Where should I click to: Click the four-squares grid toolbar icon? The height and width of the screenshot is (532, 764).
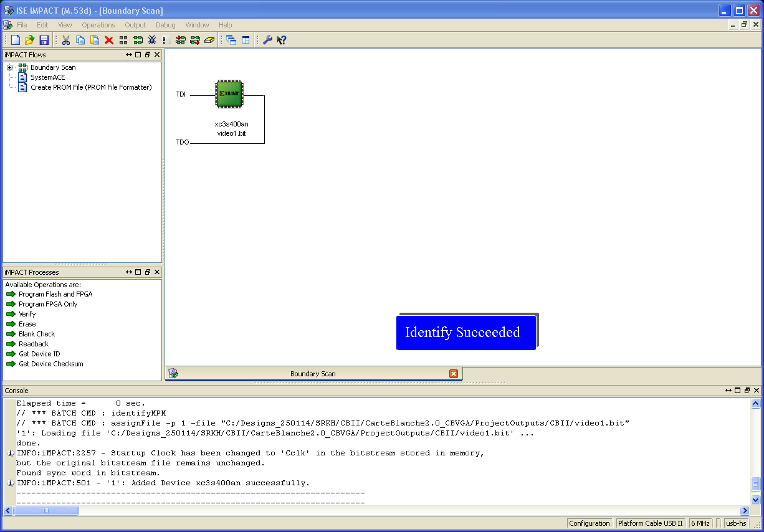(x=123, y=40)
